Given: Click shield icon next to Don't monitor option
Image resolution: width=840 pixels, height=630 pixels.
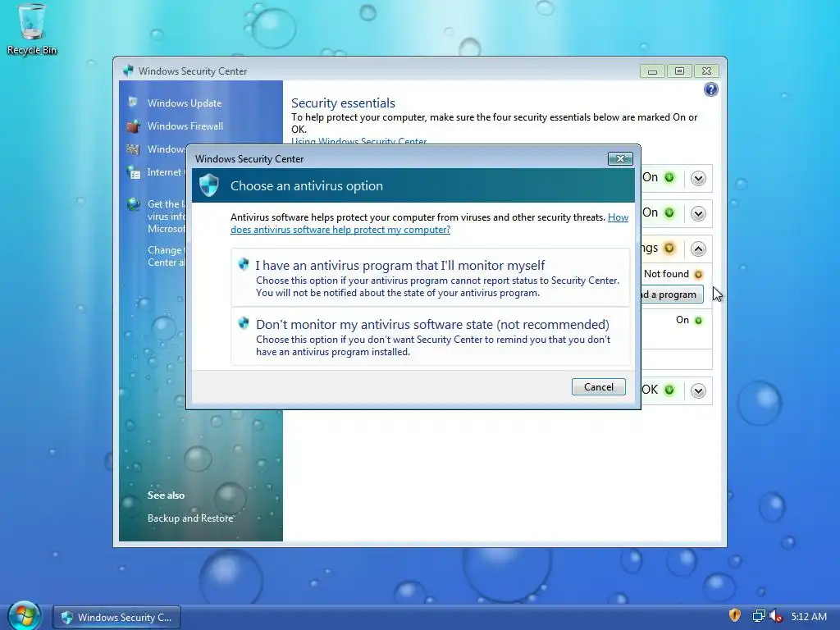Looking at the screenshot, I should (244, 323).
